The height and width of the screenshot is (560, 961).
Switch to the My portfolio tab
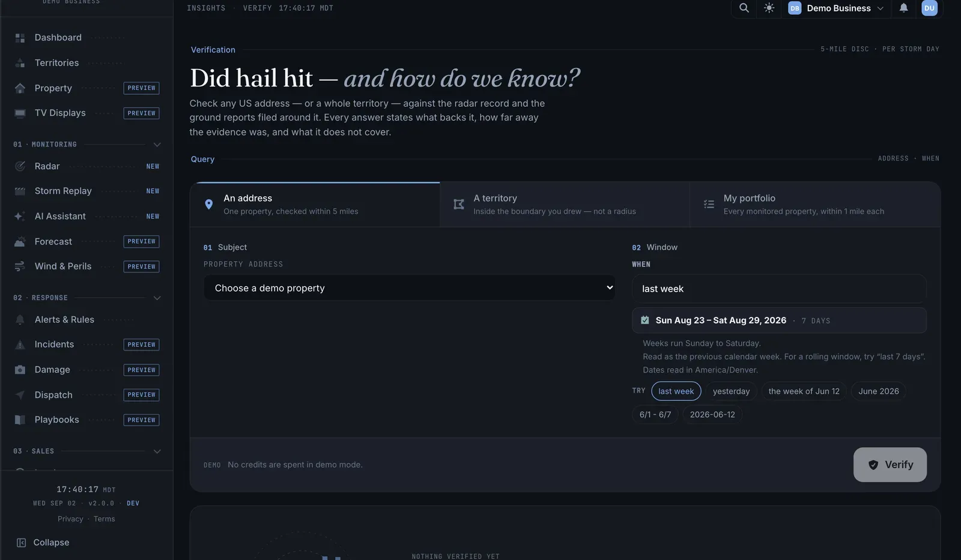pyautogui.click(x=815, y=205)
